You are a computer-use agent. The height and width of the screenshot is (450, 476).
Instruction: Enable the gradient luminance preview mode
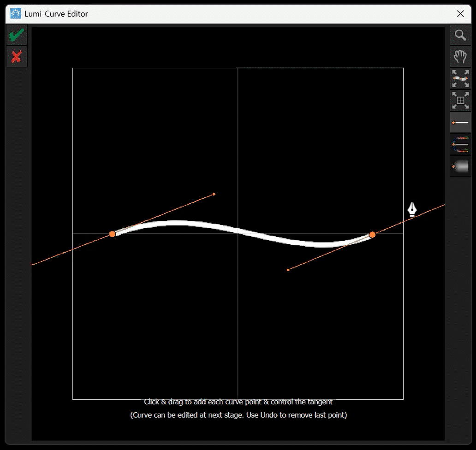(460, 166)
